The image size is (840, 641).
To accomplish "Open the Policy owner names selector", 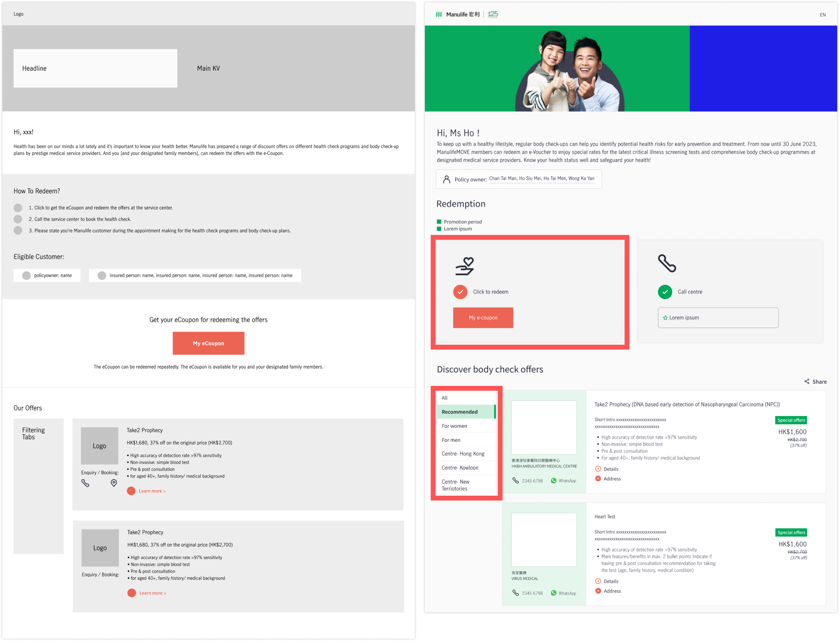I will pyautogui.click(x=541, y=179).
